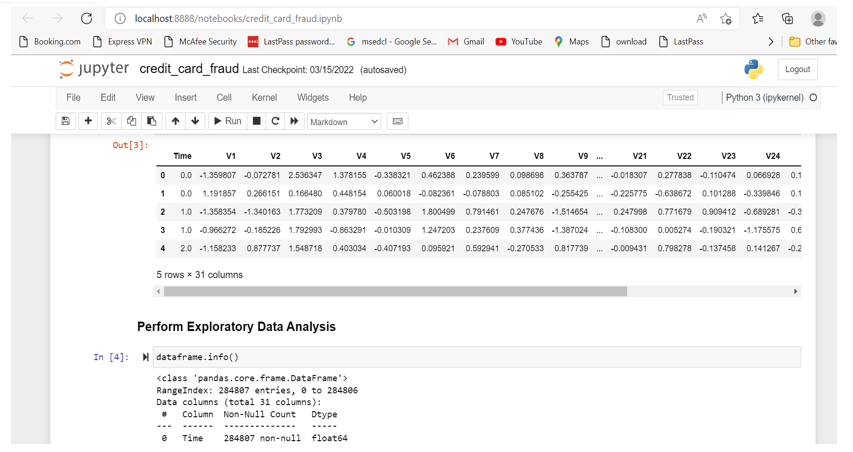The image size is (853, 452).
Task: Click the Trusted notebook button
Action: click(x=680, y=97)
